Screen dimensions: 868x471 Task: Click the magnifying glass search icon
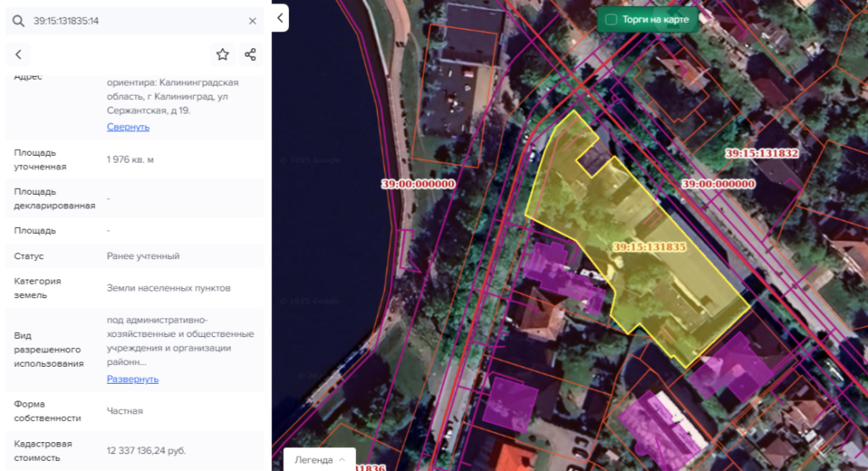pos(18,20)
